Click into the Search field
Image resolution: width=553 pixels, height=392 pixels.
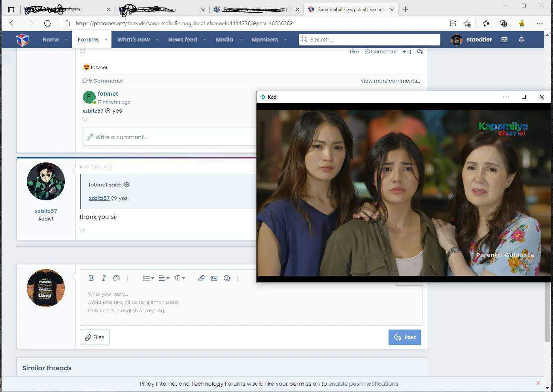pos(370,40)
